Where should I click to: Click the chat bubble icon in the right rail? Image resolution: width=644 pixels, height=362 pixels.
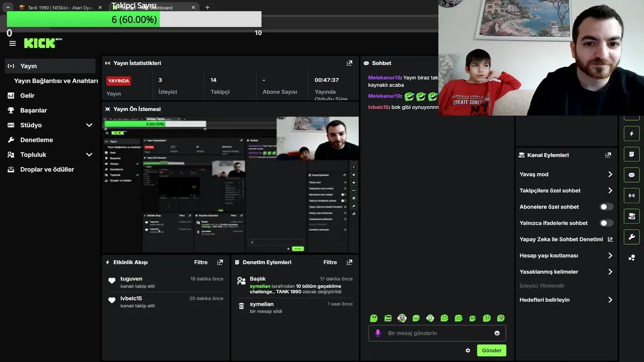point(631,175)
